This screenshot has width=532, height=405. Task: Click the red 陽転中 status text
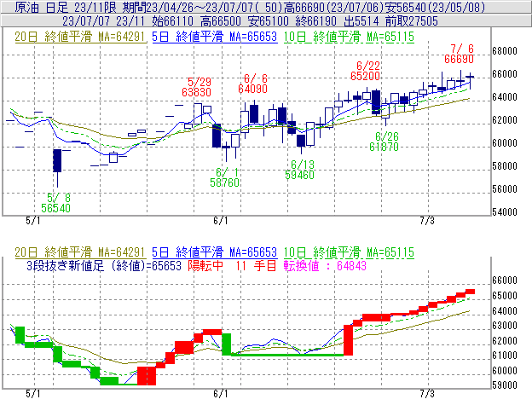pos(205,265)
